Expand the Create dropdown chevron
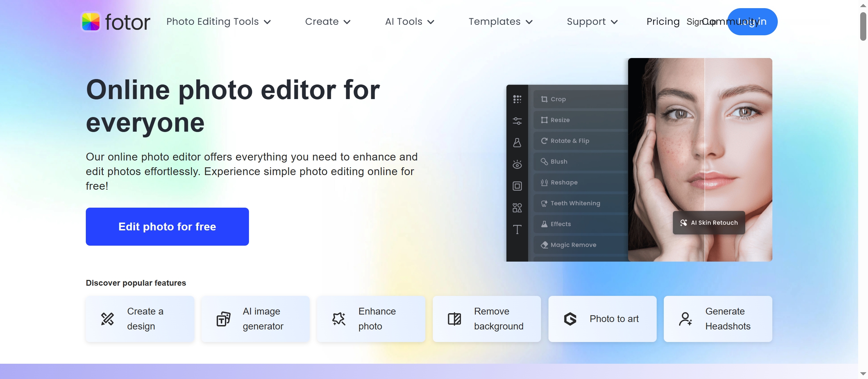Screen dimensions: 868x379 (x=347, y=22)
